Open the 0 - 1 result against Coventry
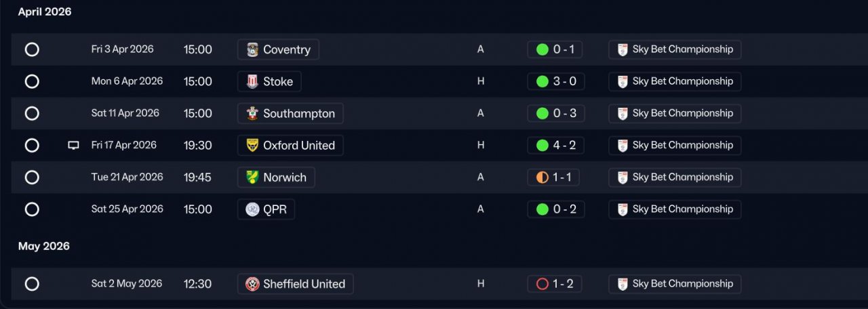 click(555, 49)
